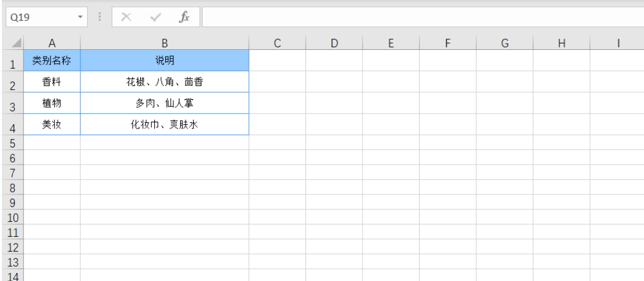Select the cell containing 香料
Image resolution: width=644 pixels, height=281 pixels.
tap(52, 82)
